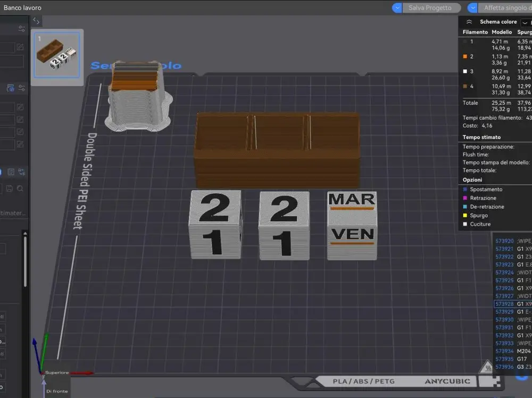Screen dimensions: 532x398
Task: Open the Schema colore view type dropdown
Action: pyautogui.click(x=526, y=22)
